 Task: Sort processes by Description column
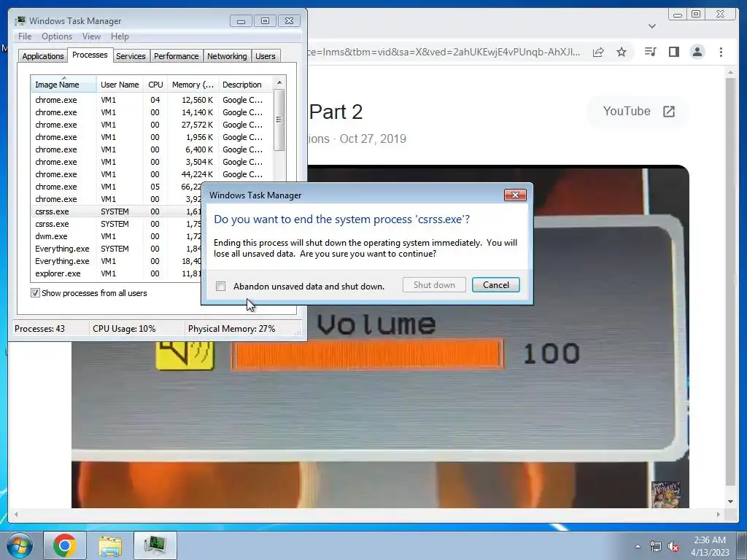[x=245, y=85]
